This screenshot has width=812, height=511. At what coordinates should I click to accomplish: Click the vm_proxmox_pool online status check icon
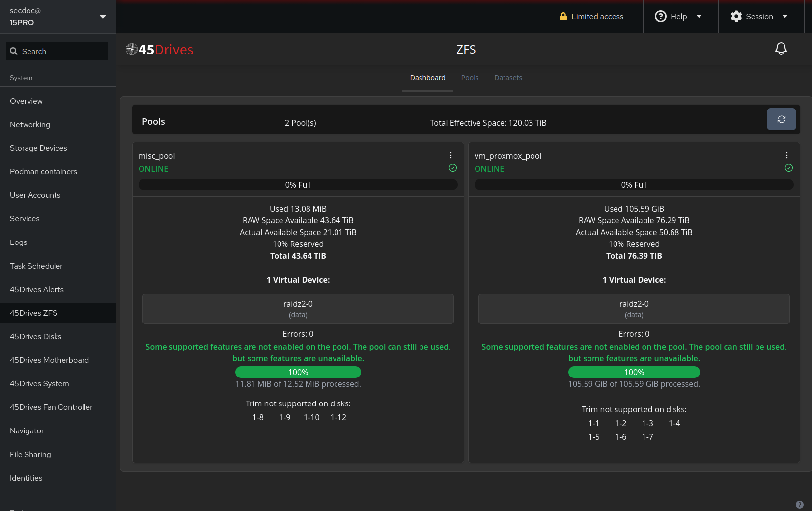pos(789,168)
